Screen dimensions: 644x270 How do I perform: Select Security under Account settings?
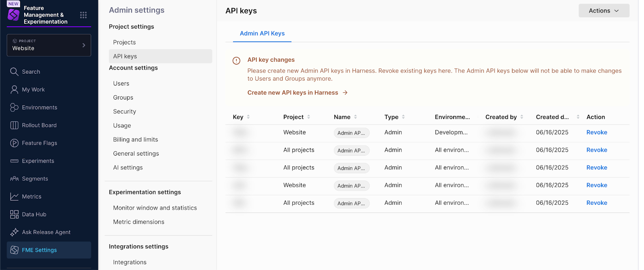[124, 112]
